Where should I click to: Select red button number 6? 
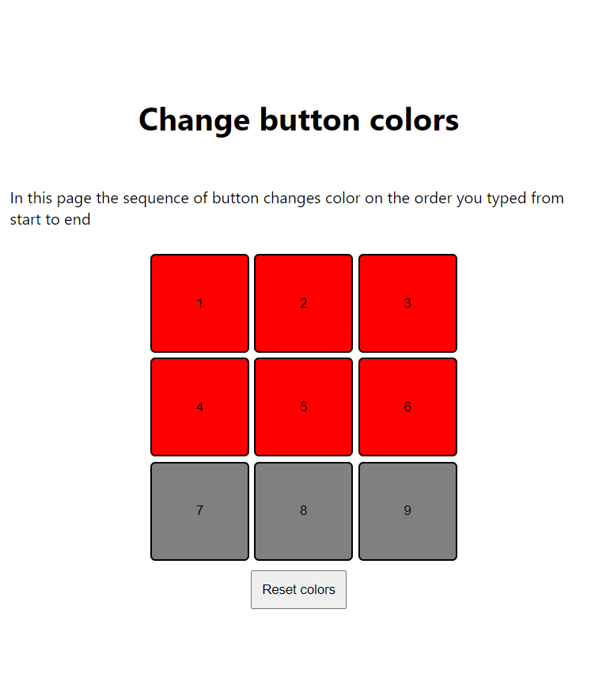407,407
